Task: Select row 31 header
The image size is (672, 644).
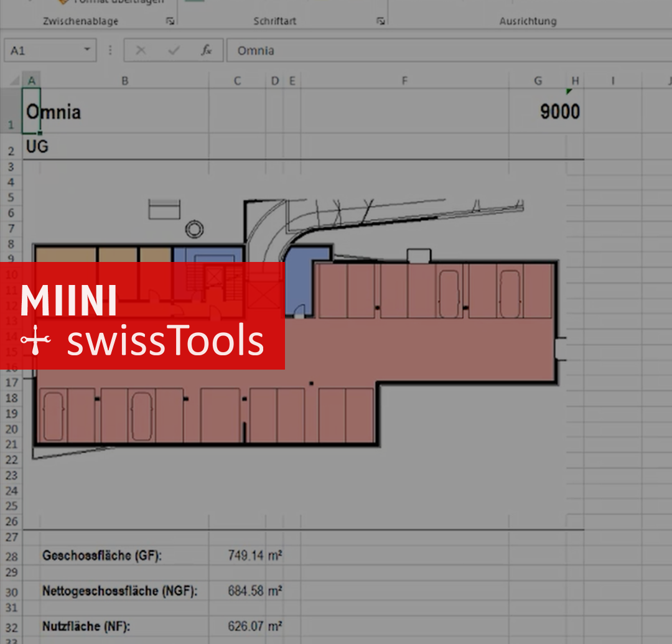Action: (11, 607)
